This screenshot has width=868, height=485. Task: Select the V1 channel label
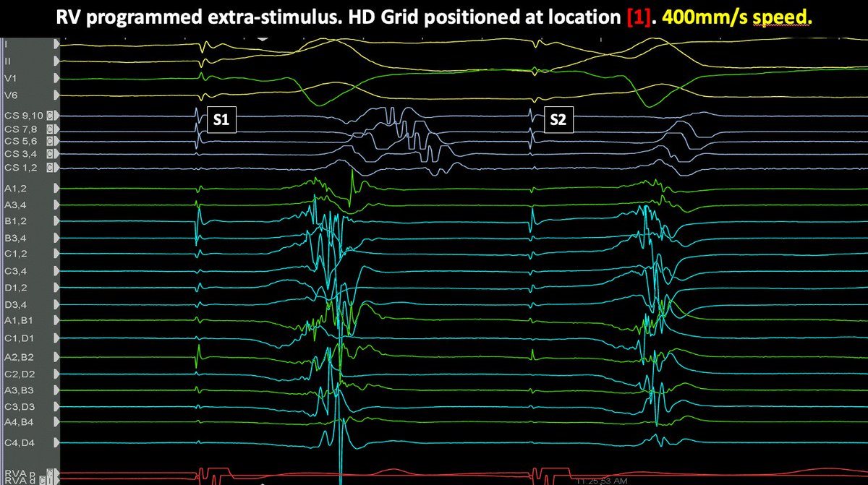[x=12, y=78]
